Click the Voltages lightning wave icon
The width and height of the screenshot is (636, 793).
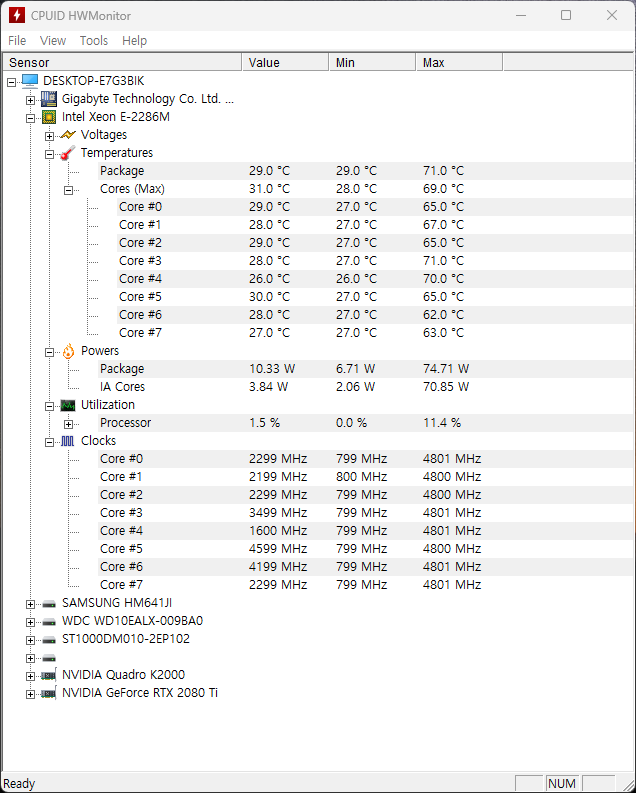68,135
